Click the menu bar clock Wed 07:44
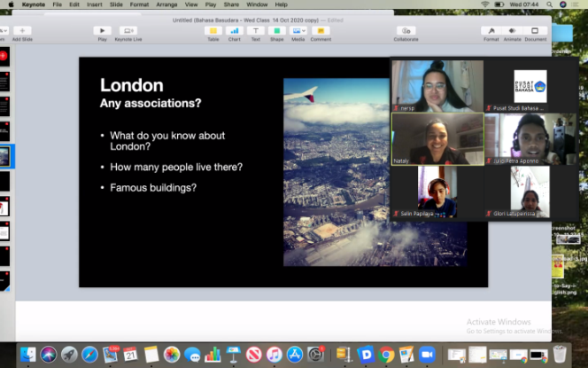This screenshot has height=368, width=588. point(524,4)
